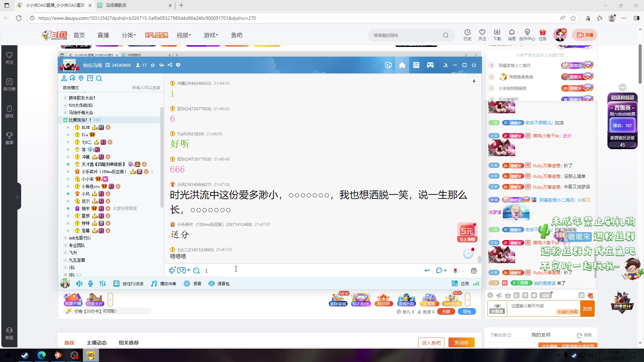
Task: Claim the 5元 马上领取 coupon in video
Action: [467, 232]
